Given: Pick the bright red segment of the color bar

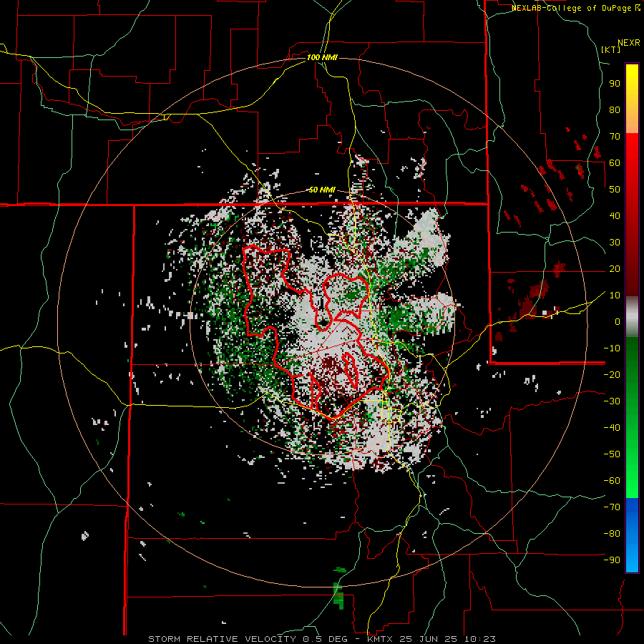Looking at the screenshot, I should (632, 165).
